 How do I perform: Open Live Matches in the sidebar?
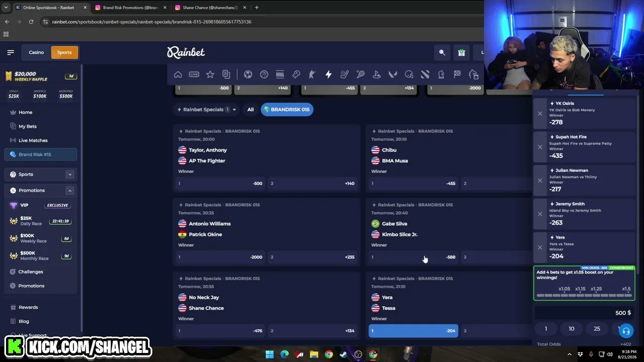click(40, 140)
